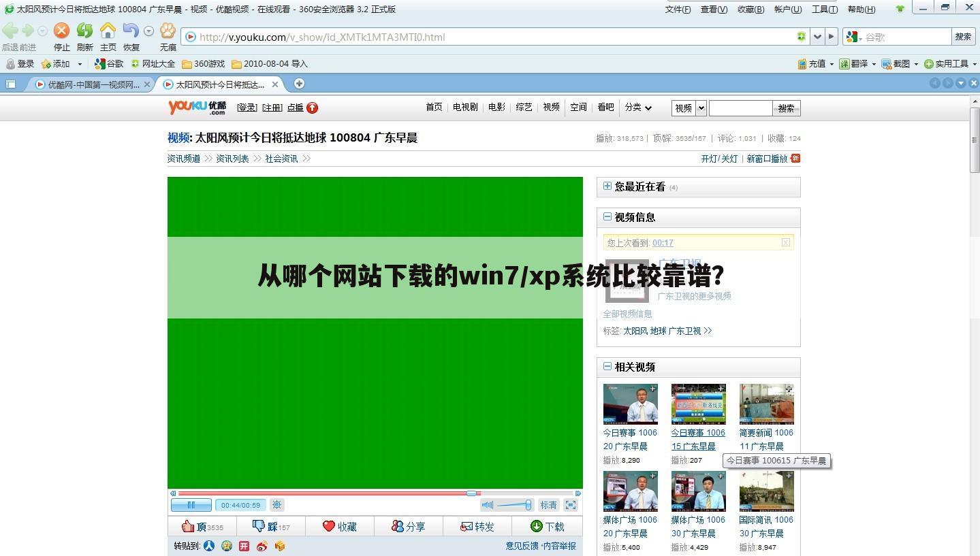
Task: Open the address bar history dropdown
Action: (x=818, y=37)
